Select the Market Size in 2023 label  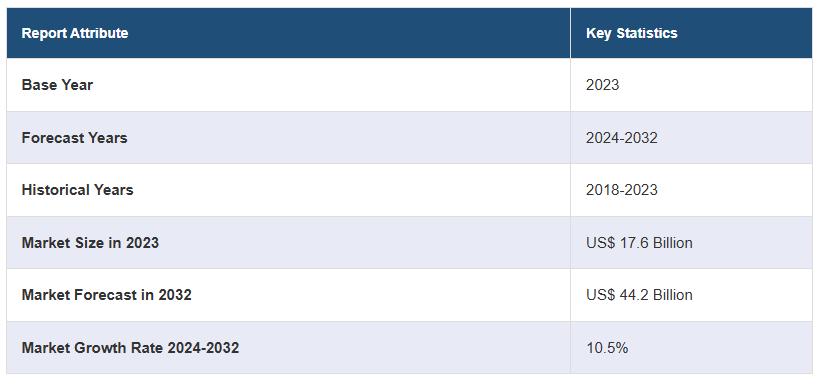pyautogui.click(x=90, y=243)
